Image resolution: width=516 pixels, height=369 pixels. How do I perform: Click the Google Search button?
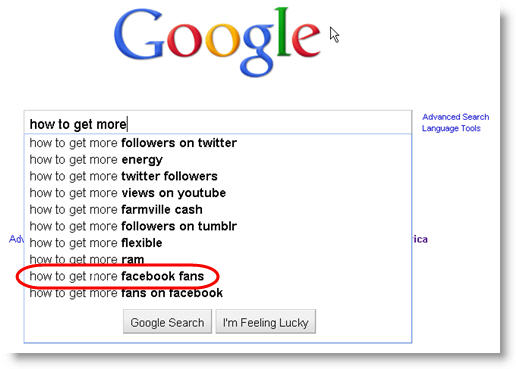point(167,322)
